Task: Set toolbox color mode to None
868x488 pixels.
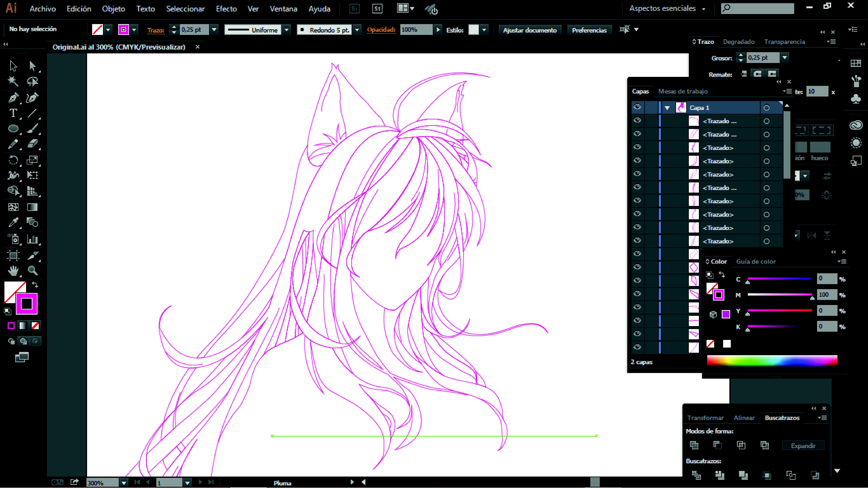Action: click(35, 326)
